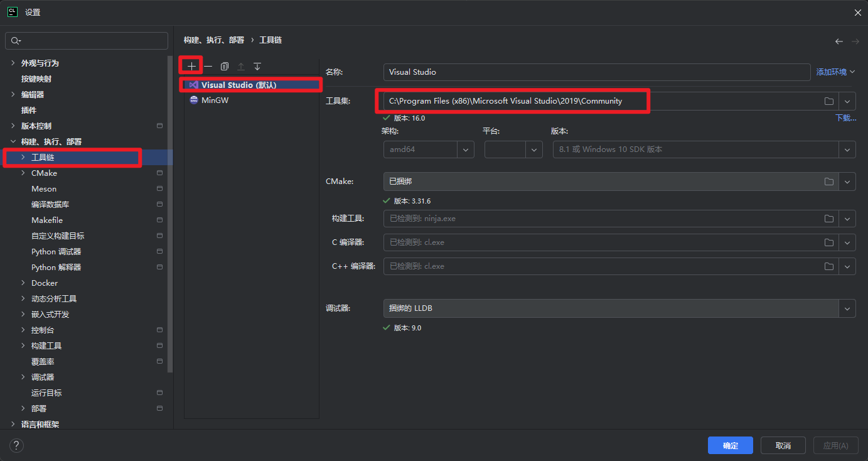
Task: Expand 部署 tree node
Action: (x=23, y=409)
